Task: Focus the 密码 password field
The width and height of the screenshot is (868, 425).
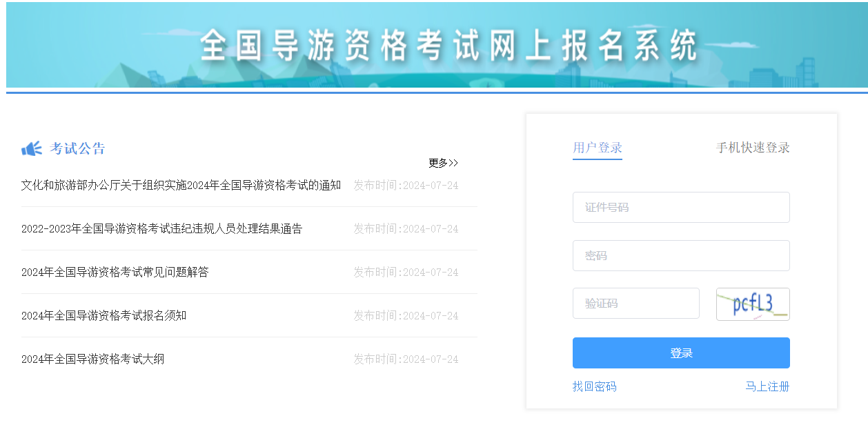Action: tap(681, 256)
